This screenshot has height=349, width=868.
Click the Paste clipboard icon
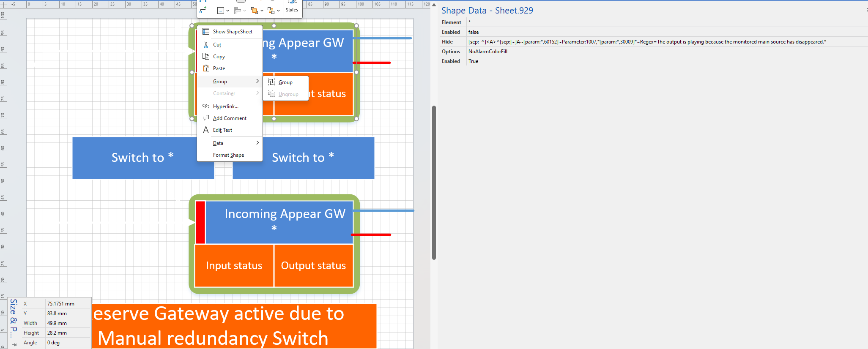point(206,68)
